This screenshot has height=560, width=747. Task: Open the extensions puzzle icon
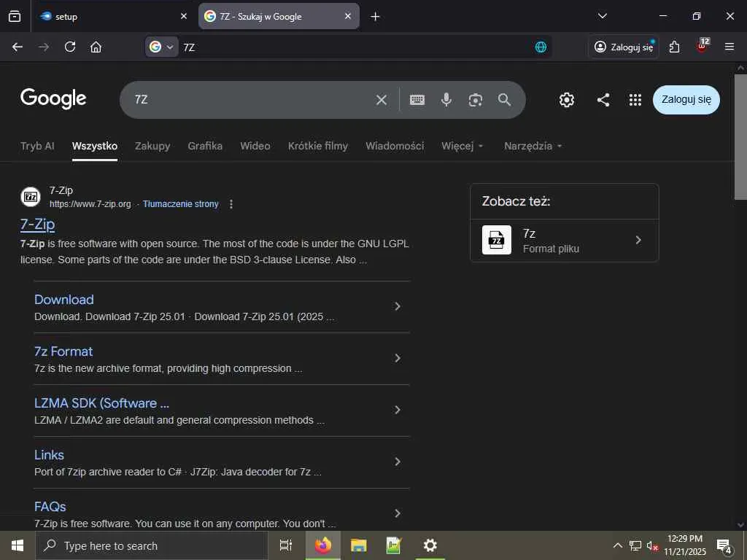(674, 47)
